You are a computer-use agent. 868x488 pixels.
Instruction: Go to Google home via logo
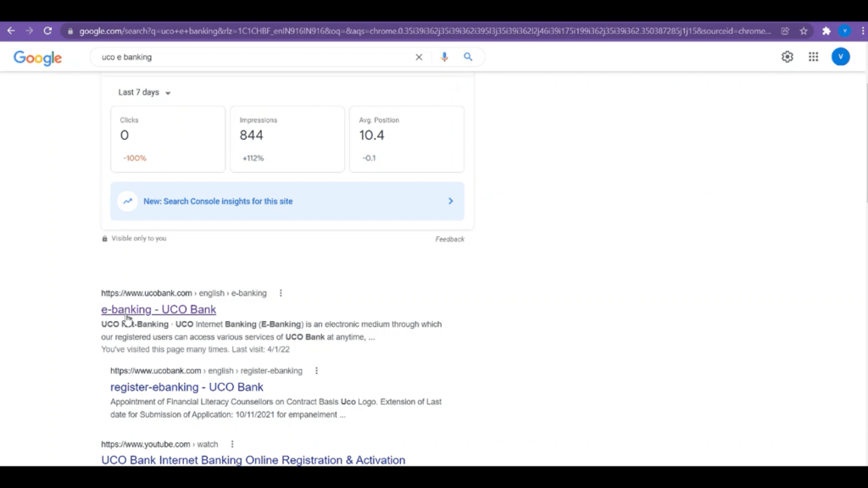37,58
